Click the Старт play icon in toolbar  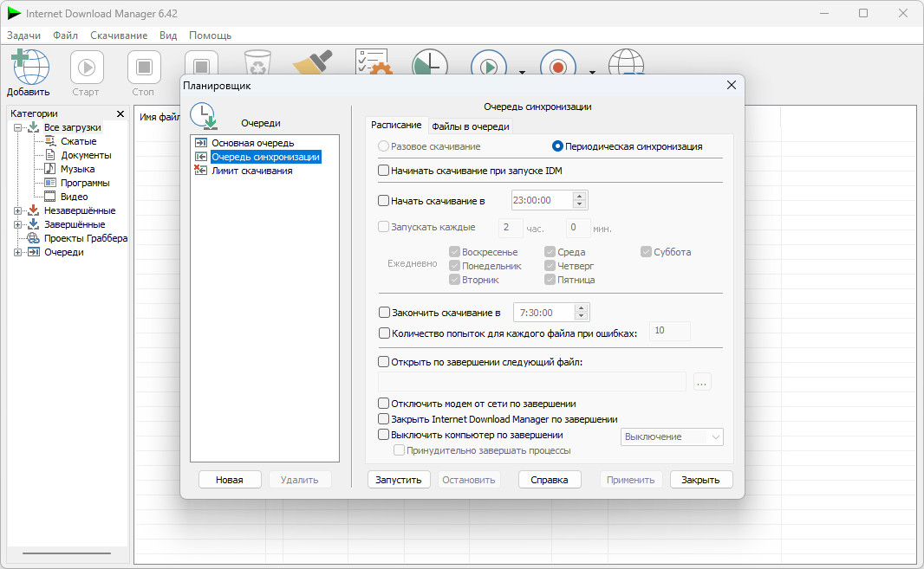click(87, 68)
